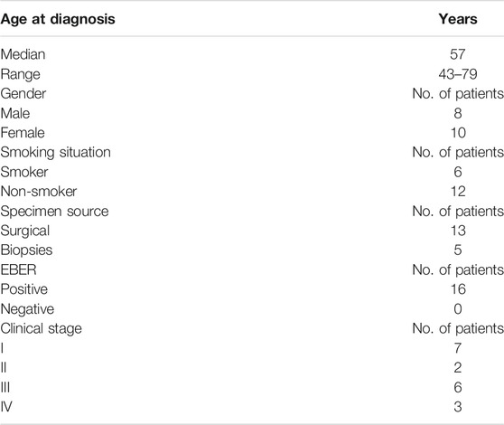
Task: Click the Smoker row label
Action: pos(24,172)
